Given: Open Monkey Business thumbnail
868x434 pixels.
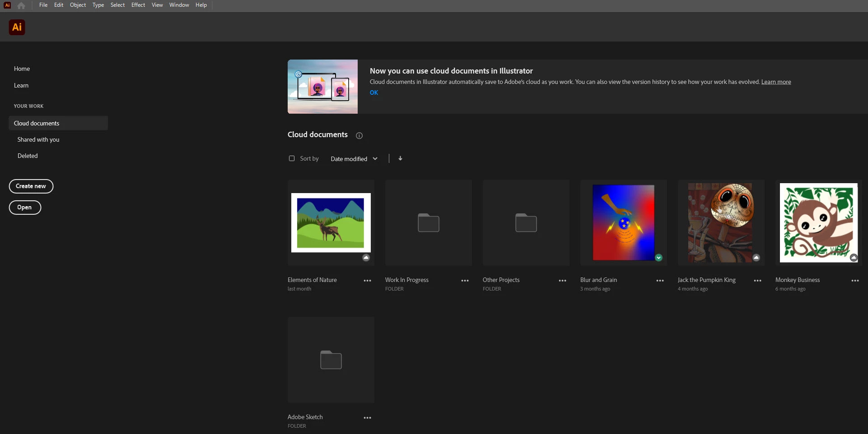Looking at the screenshot, I should pyautogui.click(x=819, y=223).
